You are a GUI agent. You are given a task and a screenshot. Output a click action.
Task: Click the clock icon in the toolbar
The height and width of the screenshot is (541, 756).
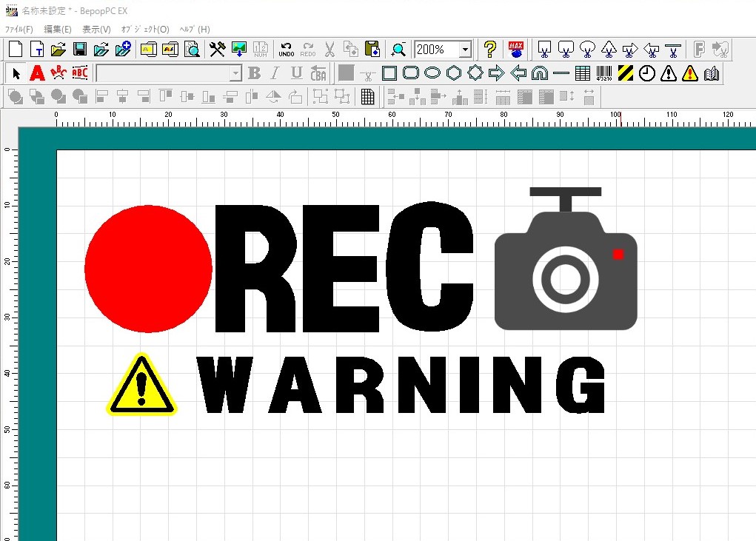(647, 73)
